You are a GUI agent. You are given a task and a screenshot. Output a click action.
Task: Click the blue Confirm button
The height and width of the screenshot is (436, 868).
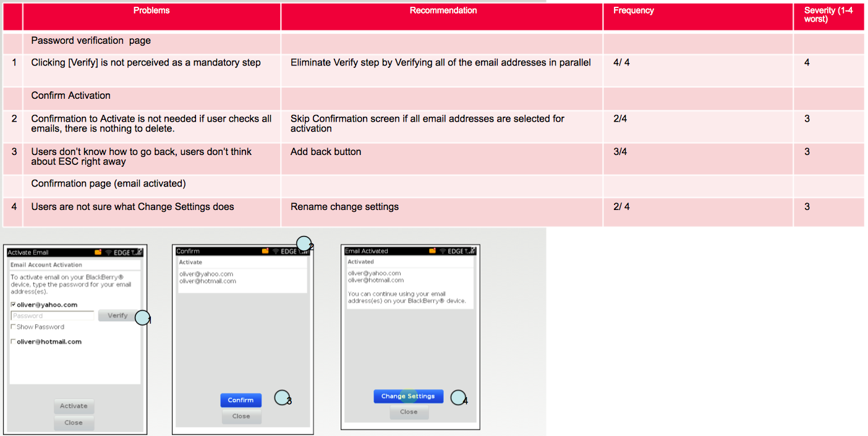click(x=241, y=400)
